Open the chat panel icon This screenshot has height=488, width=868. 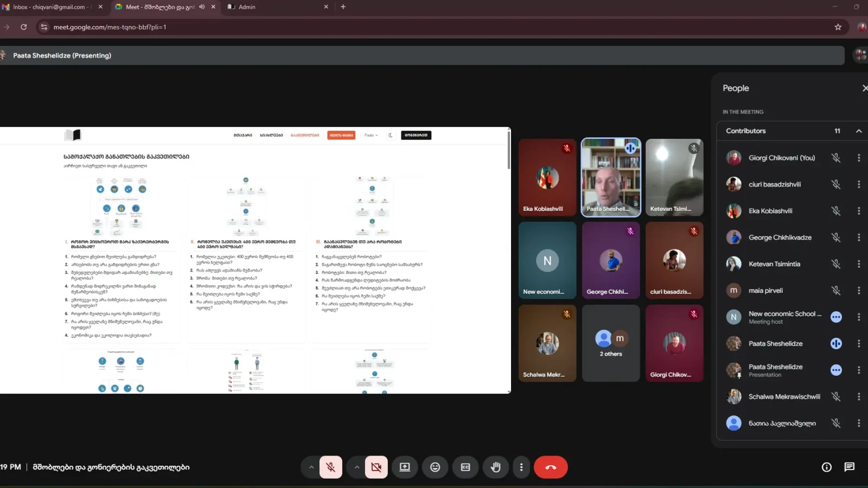click(x=849, y=467)
